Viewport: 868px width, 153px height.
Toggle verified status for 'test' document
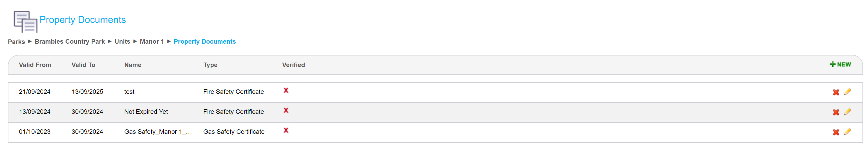point(286,90)
